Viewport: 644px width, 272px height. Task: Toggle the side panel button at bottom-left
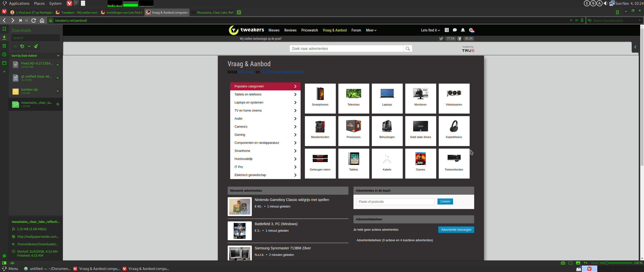click(4, 263)
